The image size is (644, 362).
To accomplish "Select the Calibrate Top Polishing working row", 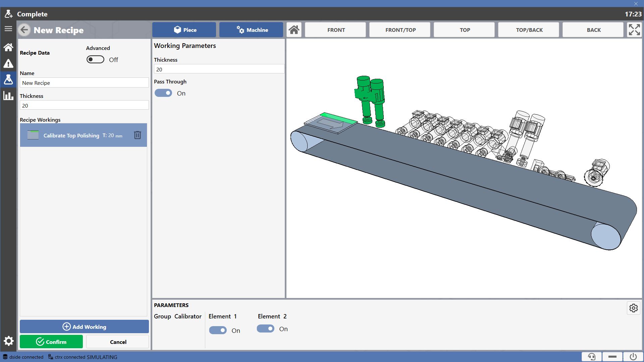I will [84, 135].
